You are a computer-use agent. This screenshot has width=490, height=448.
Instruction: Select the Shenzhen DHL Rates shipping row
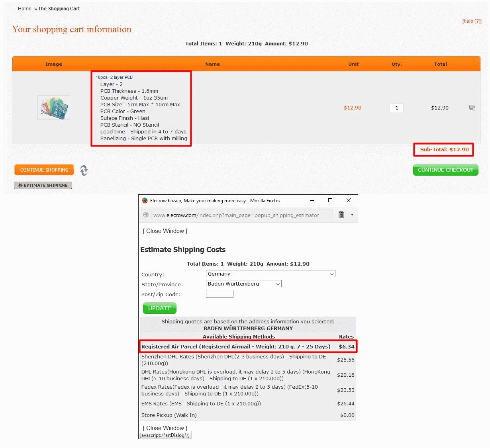248,360
